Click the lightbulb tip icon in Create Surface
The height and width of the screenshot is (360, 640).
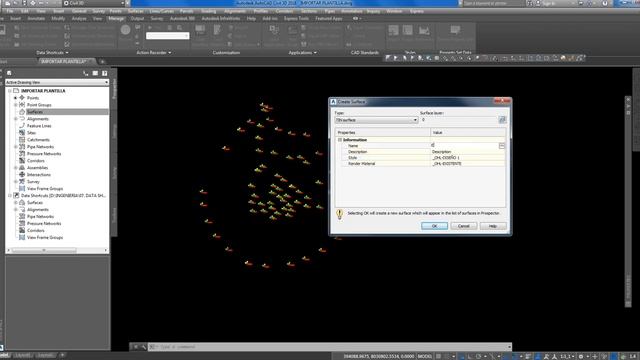click(x=340, y=214)
